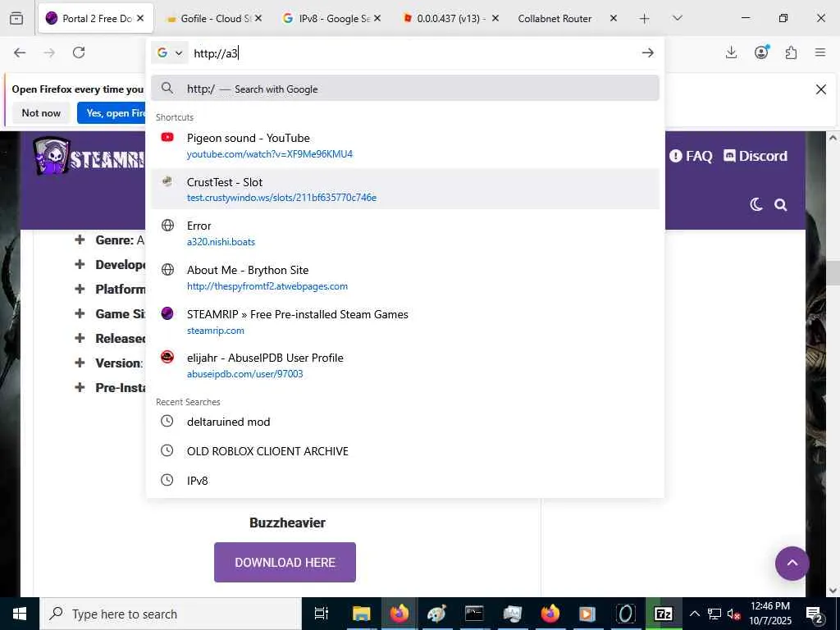Open Pigeon sound - YouTube suggestion
The image size is (840, 630).
click(405, 145)
